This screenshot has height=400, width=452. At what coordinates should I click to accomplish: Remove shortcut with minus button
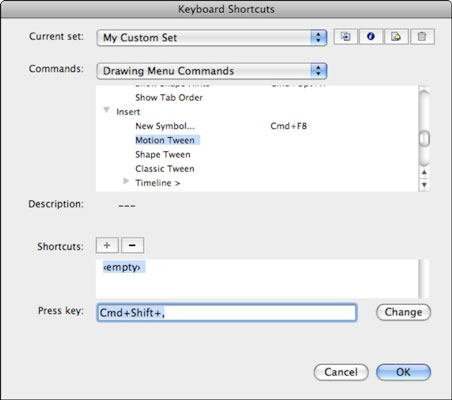(132, 245)
